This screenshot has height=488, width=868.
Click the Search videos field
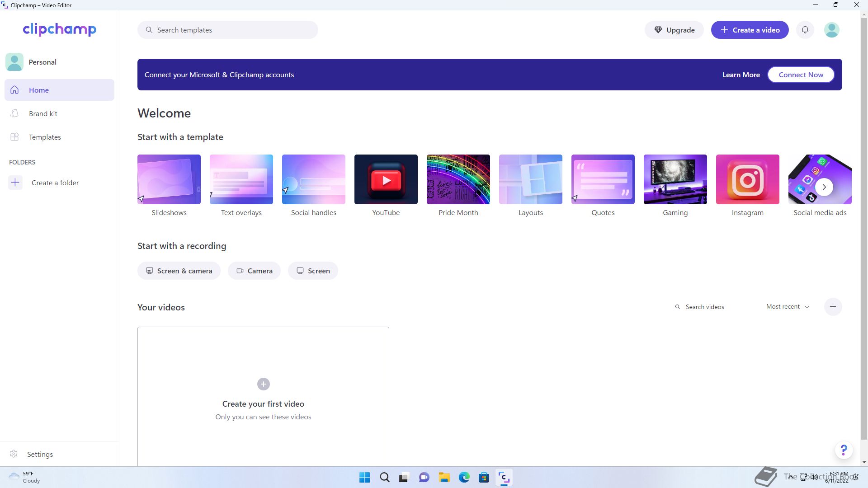click(712, 307)
